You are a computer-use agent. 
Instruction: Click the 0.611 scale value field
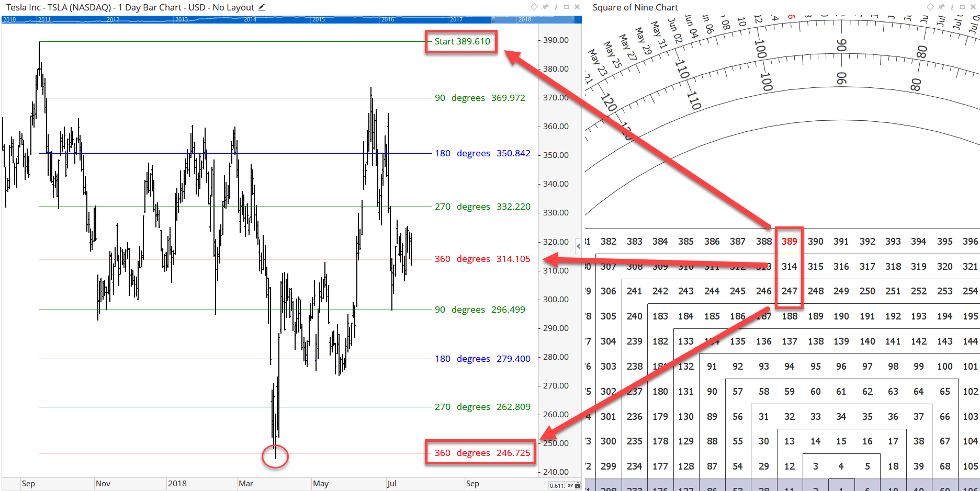[x=557, y=486]
